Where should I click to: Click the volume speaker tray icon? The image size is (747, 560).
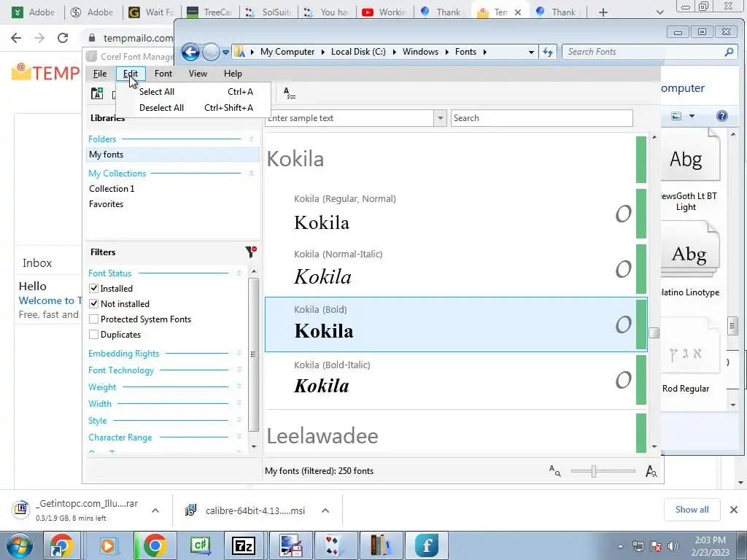673,546
